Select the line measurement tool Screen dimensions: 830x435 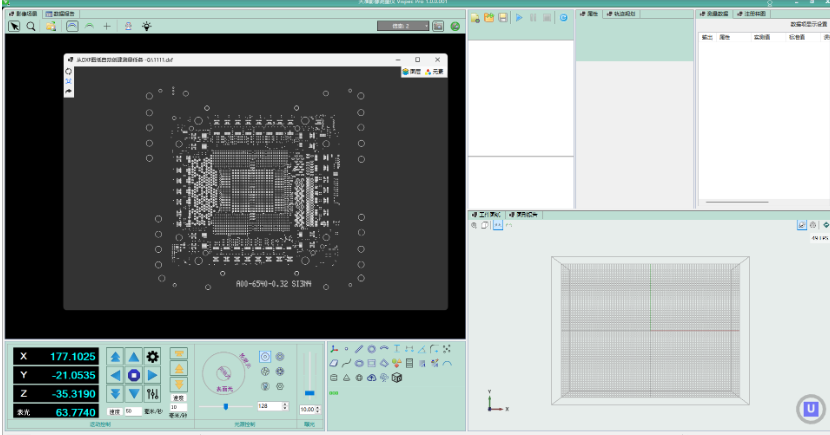click(x=359, y=349)
